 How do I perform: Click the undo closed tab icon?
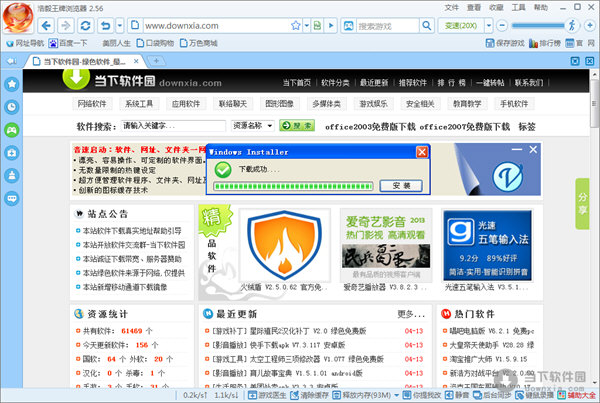[106, 26]
